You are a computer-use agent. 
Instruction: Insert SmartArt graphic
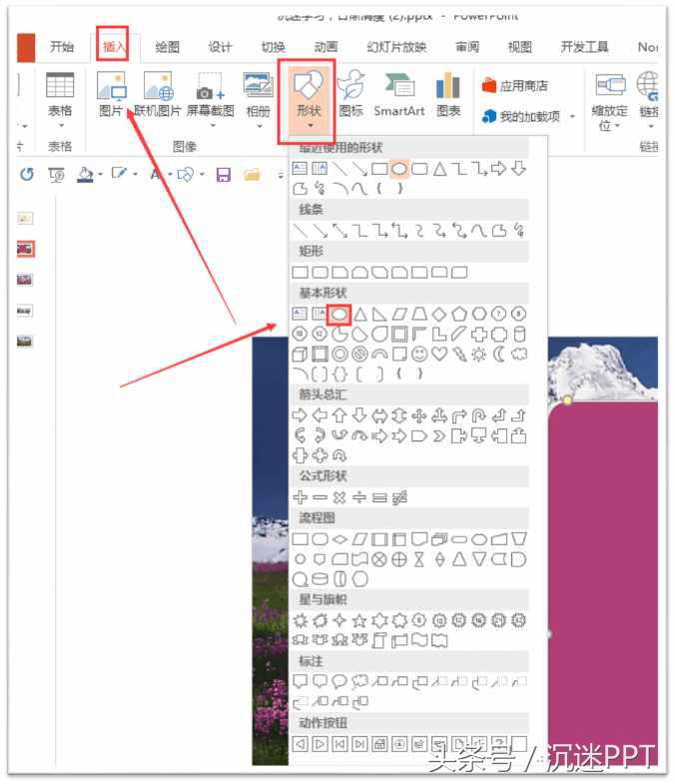click(x=399, y=95)
